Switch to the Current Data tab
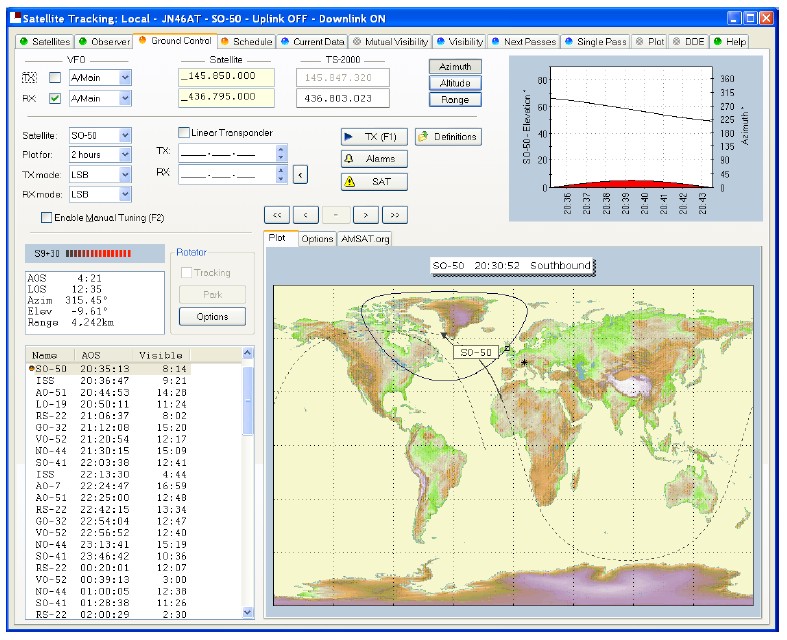The height and width of the screenshot is (640, 787). (313, 42)
